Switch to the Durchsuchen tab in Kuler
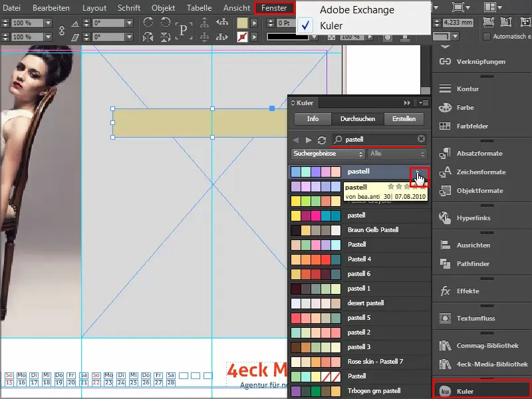The height and width of the screenshot is (399, 532). (358, 119)
